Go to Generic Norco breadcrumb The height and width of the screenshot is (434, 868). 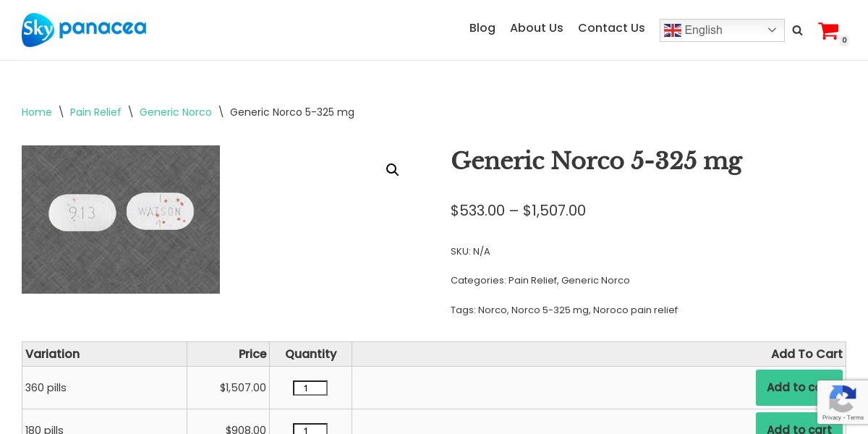click(x=176, y=112)
